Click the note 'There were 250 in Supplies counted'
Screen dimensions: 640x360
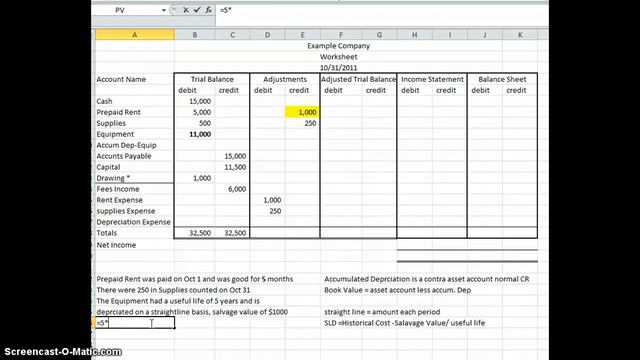click(173, 290)
